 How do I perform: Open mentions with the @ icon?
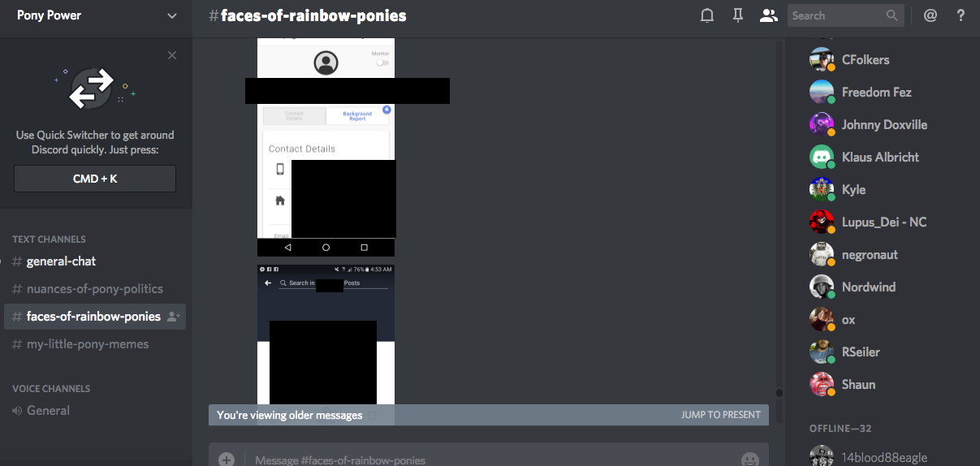(x=930, y=15)
